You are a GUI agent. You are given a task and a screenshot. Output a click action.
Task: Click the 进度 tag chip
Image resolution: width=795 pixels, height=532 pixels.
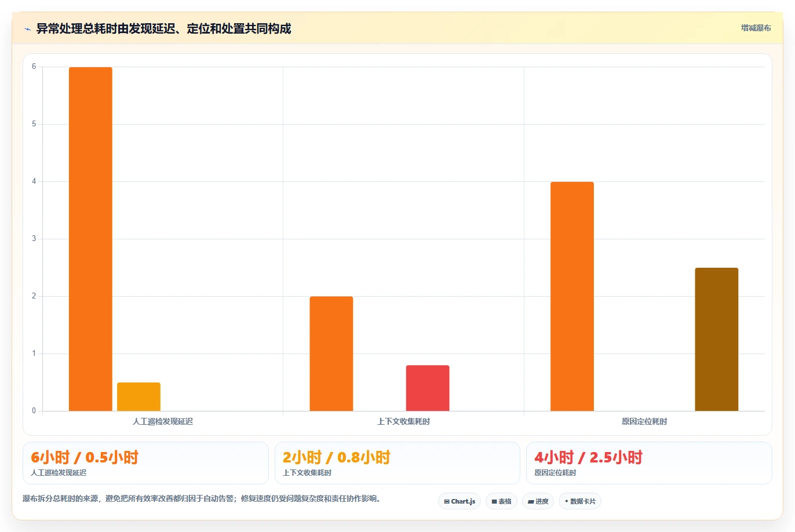[538, 501]
